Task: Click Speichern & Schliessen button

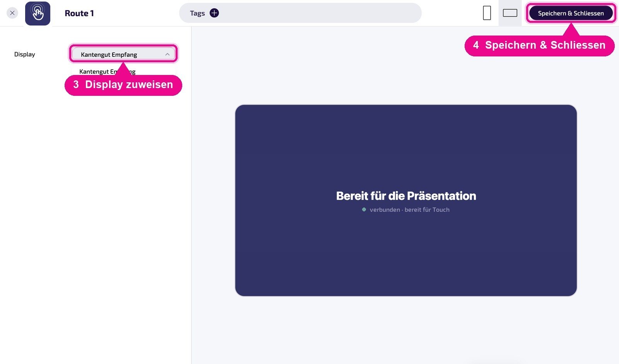Action: (571, 13)
